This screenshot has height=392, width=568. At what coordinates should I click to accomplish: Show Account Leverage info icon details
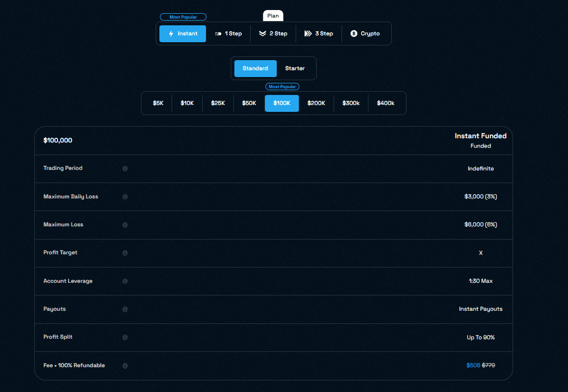tap(125, 281)
